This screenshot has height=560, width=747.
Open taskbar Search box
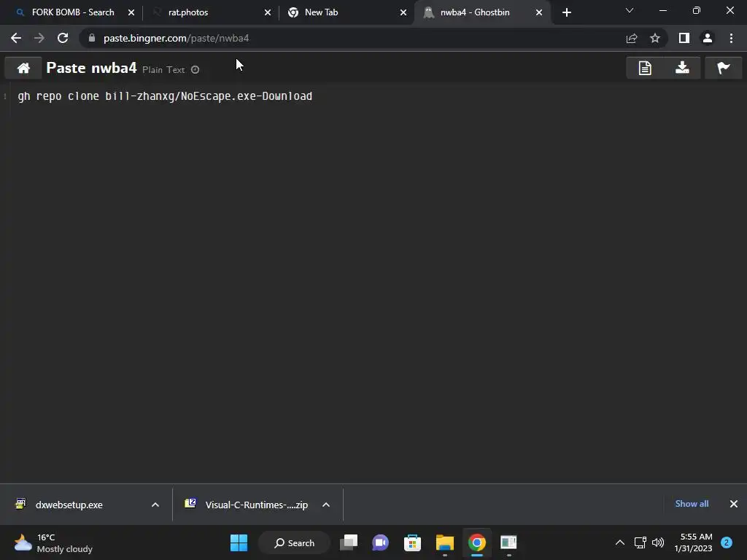point(294,542)
